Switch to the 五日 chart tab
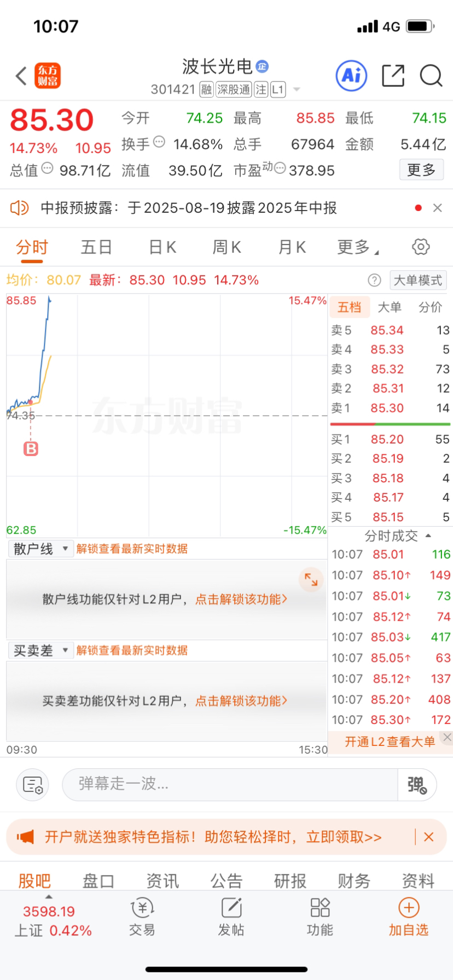453x980 pixels. coord(96,247)
